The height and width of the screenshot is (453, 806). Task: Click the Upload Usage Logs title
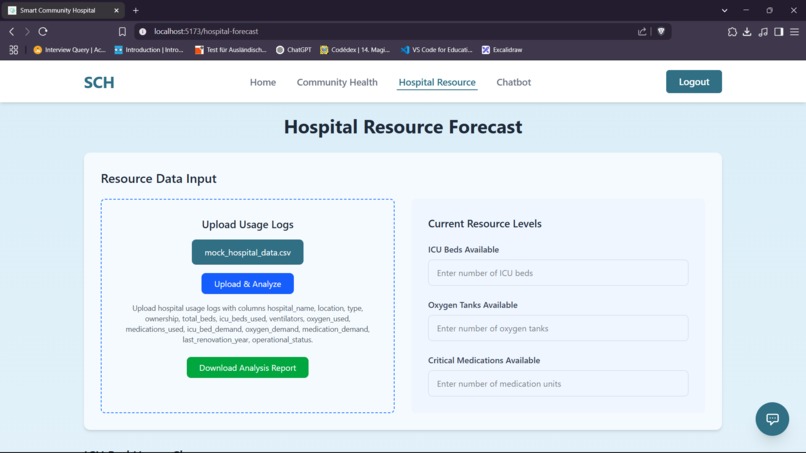pos(247,225)
